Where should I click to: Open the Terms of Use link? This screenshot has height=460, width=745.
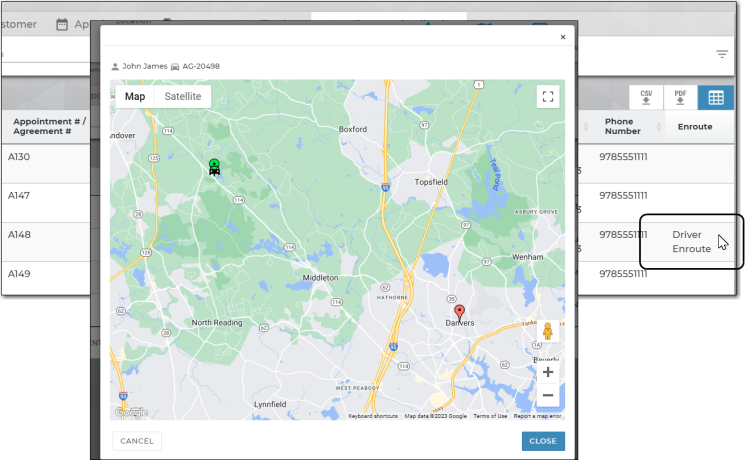click(x=490, y=416)
